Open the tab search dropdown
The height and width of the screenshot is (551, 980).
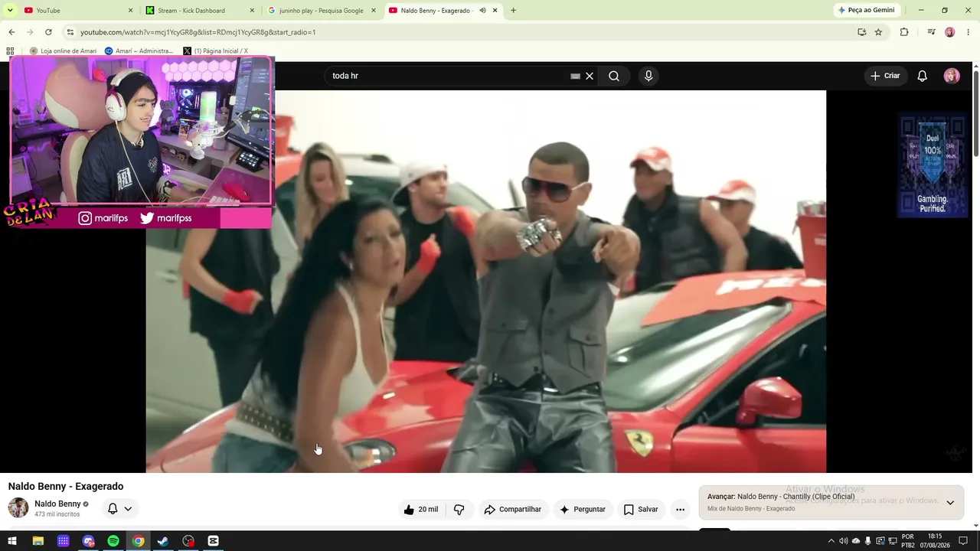[9, 11]
